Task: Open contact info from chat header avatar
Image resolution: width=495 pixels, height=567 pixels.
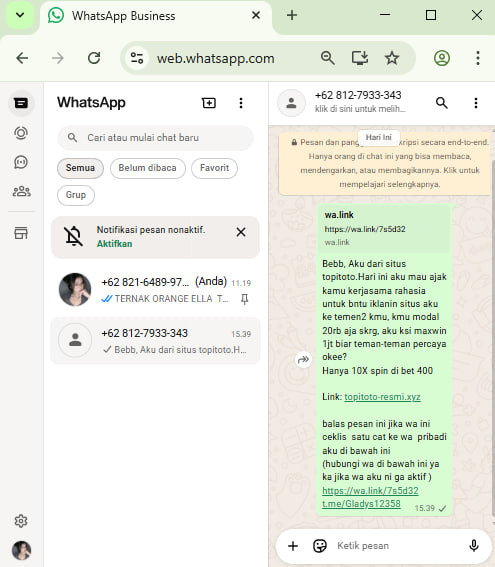Action: (x=291, y=103)
